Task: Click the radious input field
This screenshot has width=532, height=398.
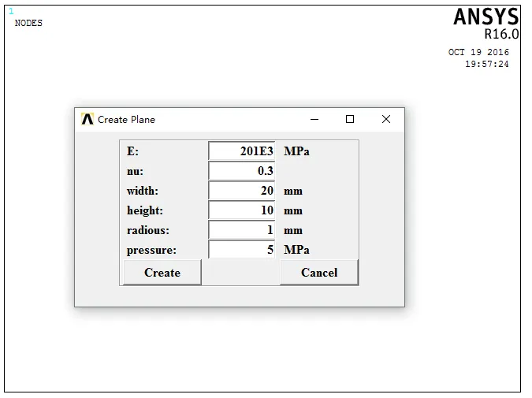Action: pyautogui.click(x=242, y=230)
